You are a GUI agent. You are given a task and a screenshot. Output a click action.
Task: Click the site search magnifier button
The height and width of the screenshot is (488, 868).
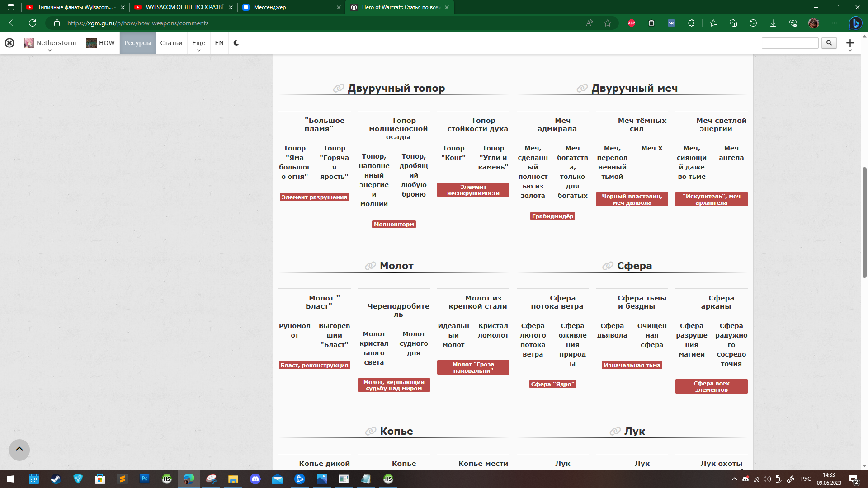pyautogui.click(x=829, y=43)
